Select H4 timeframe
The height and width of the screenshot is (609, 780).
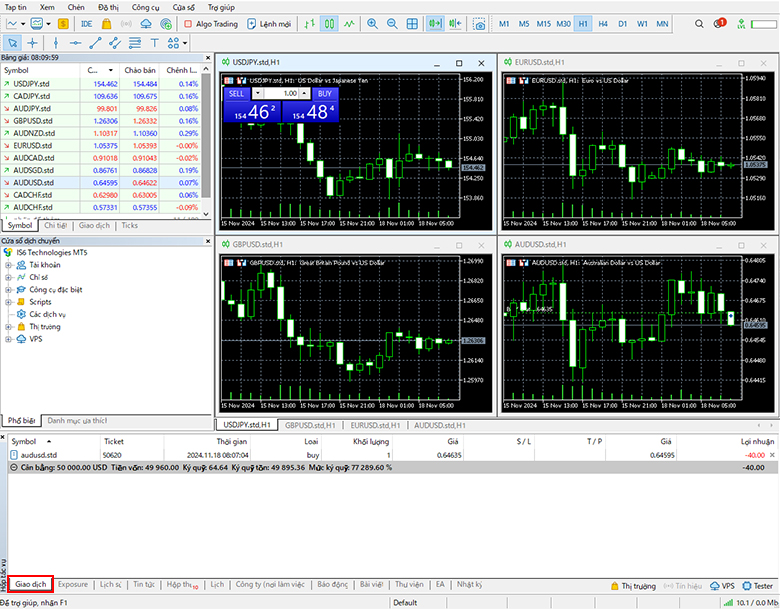603,24
